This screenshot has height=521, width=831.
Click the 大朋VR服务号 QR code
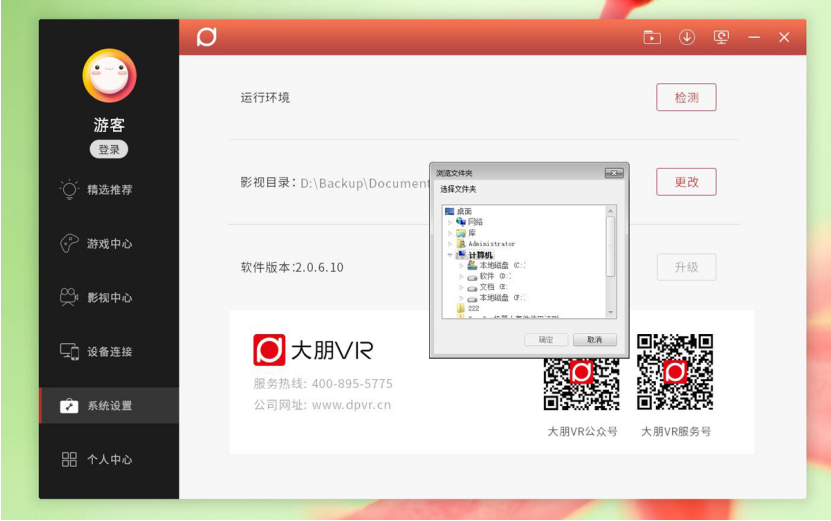pyautogui.click(x=675, y=372)
